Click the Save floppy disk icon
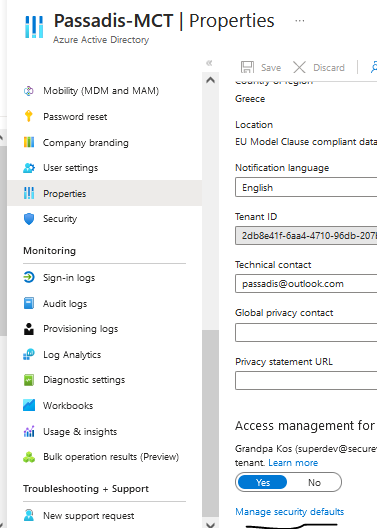Screen dimensions: 377x529 click(247, 67)
